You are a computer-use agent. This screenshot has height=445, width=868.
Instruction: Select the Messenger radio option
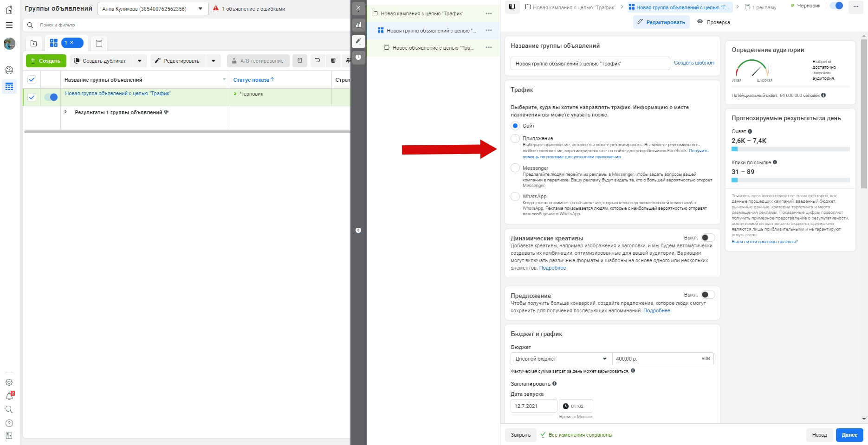515,168
